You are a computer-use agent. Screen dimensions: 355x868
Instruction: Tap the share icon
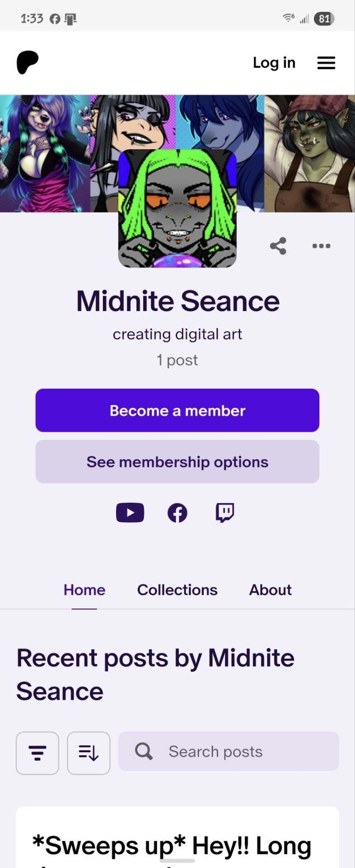point(278,246)
